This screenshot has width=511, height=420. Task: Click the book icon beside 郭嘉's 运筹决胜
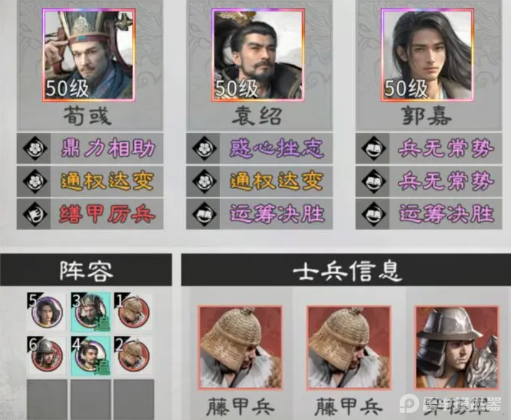pos(374,214)
